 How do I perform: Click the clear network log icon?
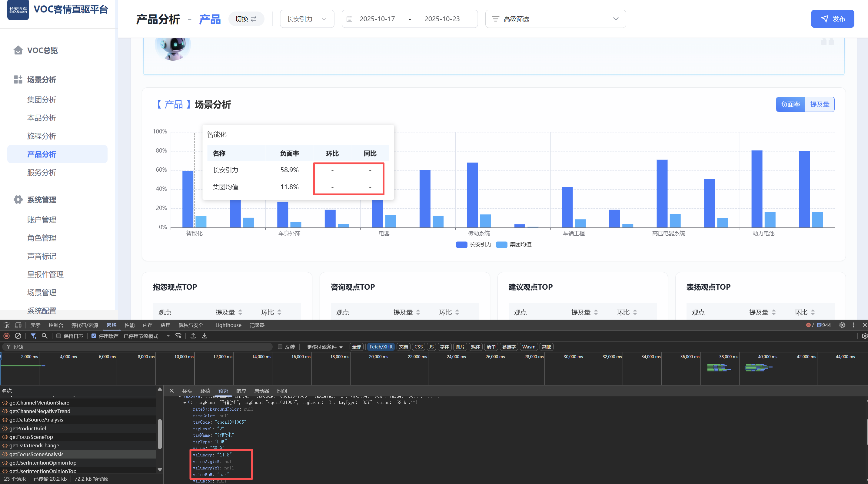point(18,336)
